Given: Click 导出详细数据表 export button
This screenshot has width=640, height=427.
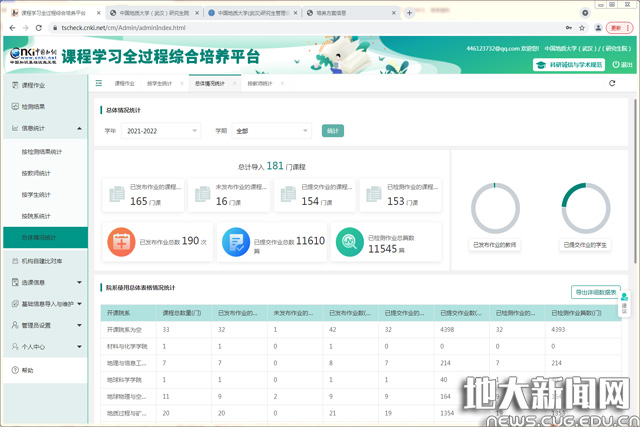Looking at the screenshot, I should click(596, 292).
